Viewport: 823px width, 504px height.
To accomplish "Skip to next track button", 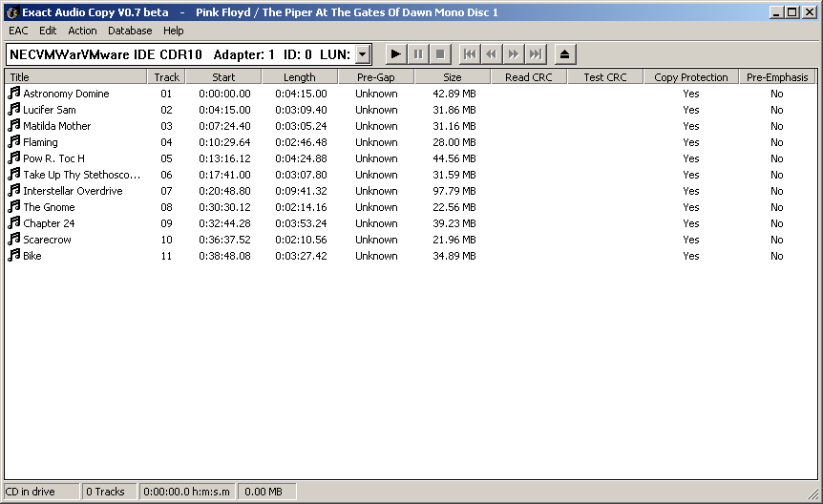I will click(536, 54).
